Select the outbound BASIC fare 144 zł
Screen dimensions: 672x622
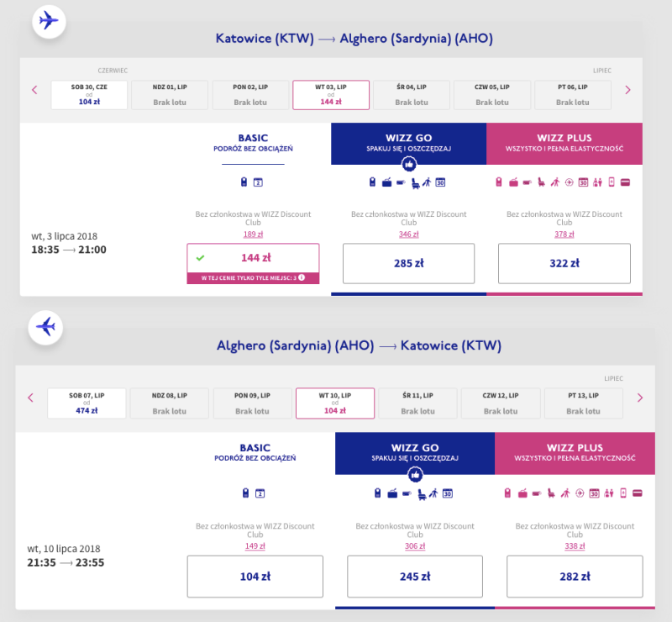tap(253, 257)
